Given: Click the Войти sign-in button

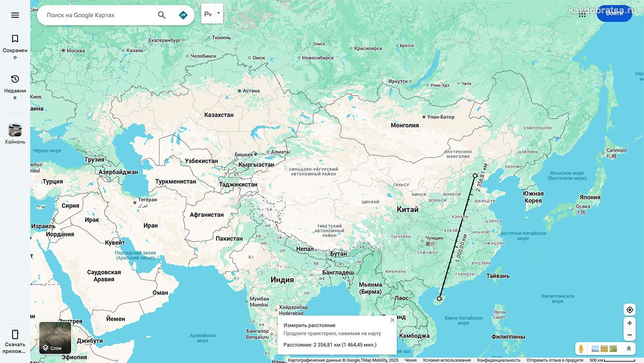Looking at the screenshot, I should [x=614, y=14].
